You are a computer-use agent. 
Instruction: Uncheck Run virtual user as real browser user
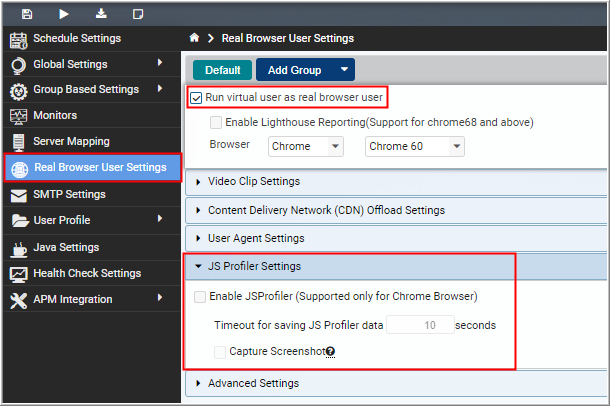[x=196, y=98]
